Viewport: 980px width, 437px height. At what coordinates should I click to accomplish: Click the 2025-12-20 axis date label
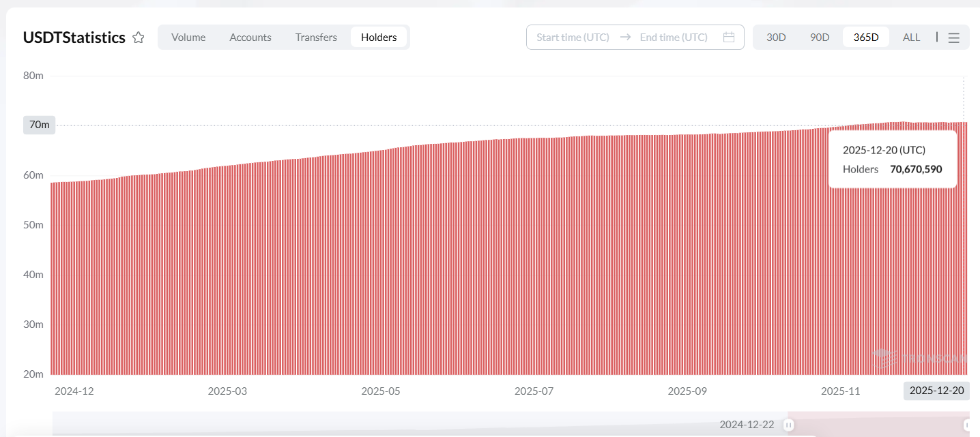point(936,391)
